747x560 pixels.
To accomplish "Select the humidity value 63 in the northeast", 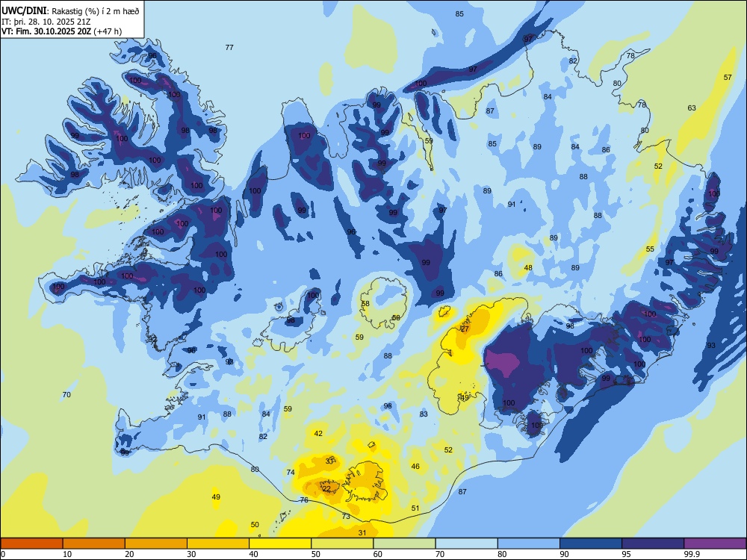I will (692, 108).
